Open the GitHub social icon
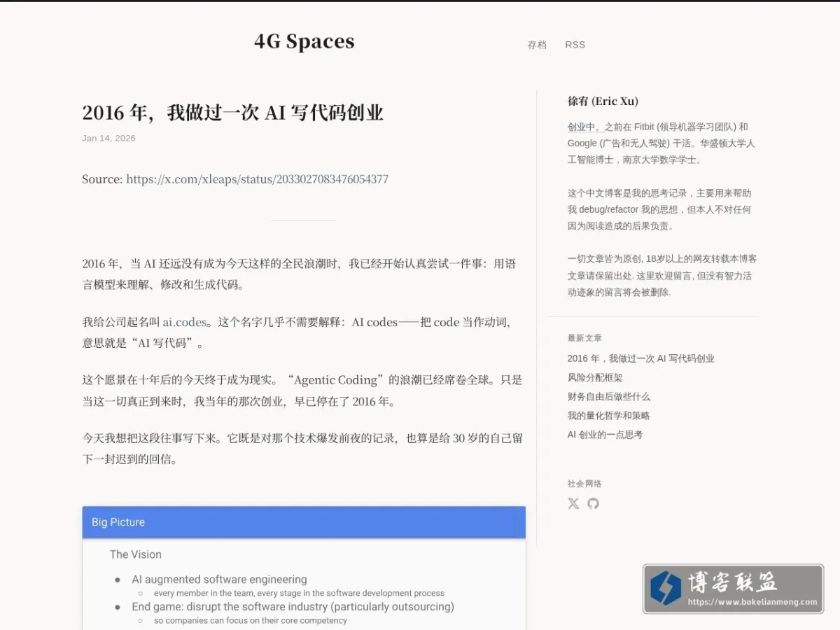Viewport: 840px width, 630px height. click(593, 503)
